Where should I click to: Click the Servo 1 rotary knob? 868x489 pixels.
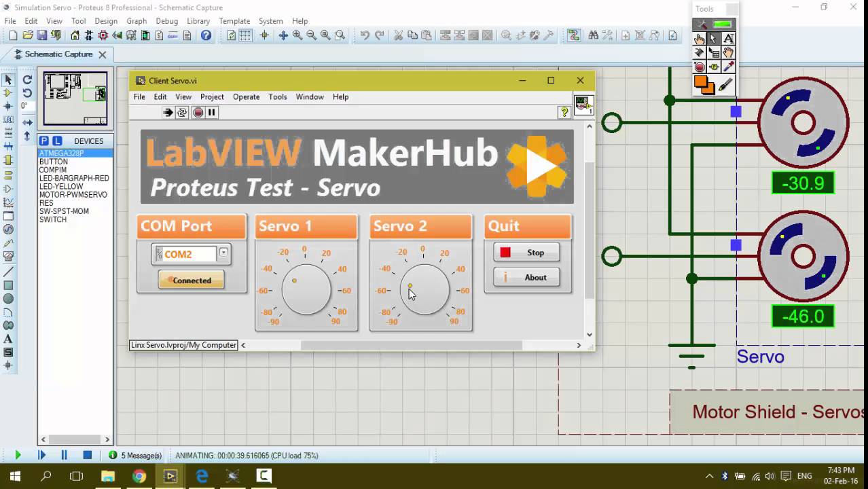306,289
